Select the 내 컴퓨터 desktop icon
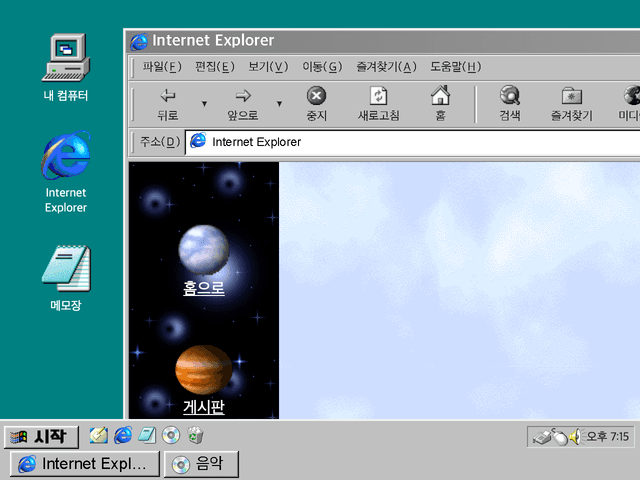 tap(66, 68)
